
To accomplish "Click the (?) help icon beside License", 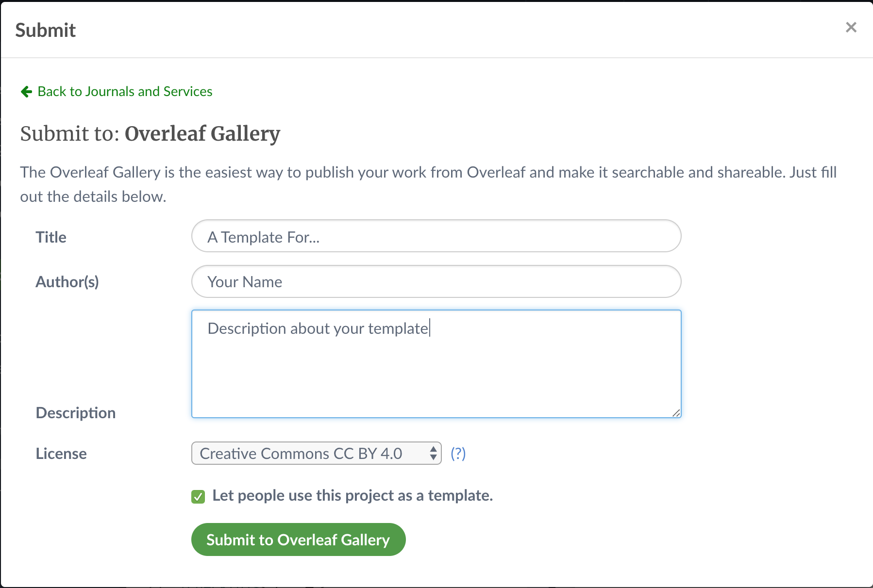I will (x=458, y=453).
